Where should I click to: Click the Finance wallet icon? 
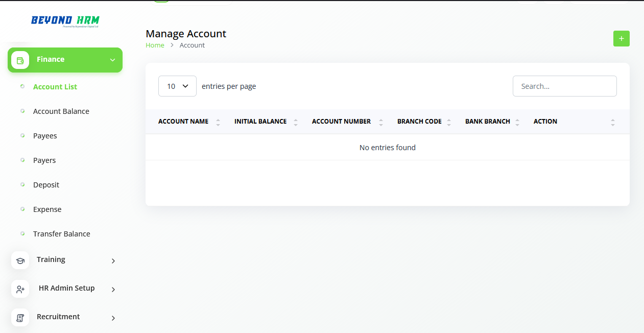(x=20, y=60)
